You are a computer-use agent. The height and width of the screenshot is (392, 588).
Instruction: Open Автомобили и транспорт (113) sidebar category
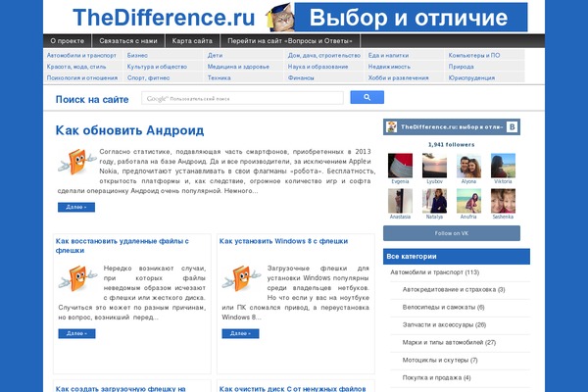[434, 272]
